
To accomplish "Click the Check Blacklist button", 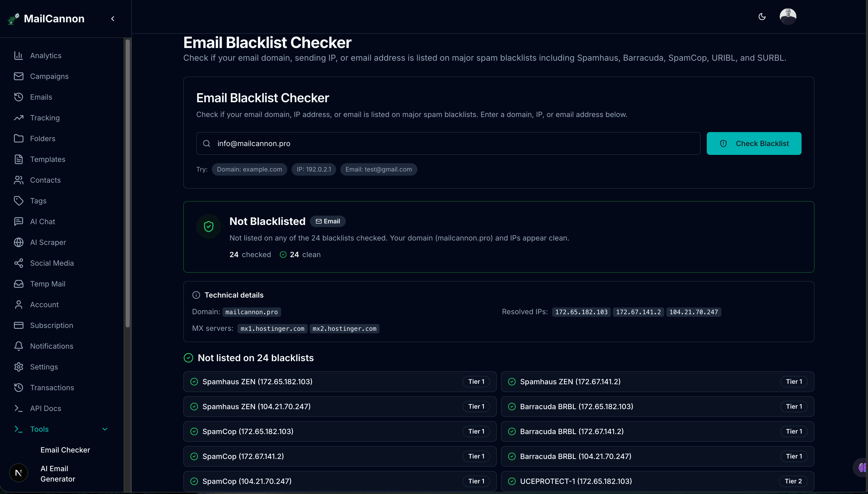I will (x=754, y=143).
